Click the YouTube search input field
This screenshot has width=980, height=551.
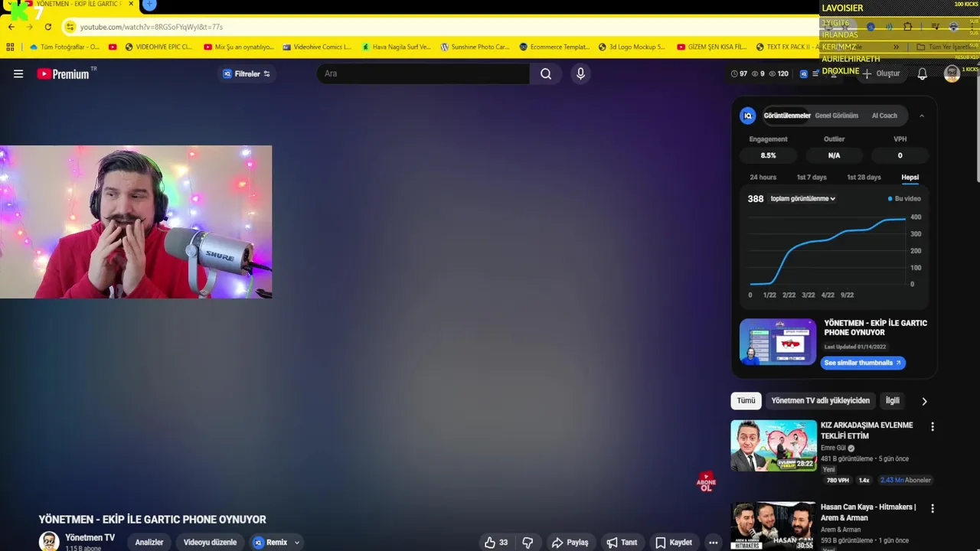[423, 73]
